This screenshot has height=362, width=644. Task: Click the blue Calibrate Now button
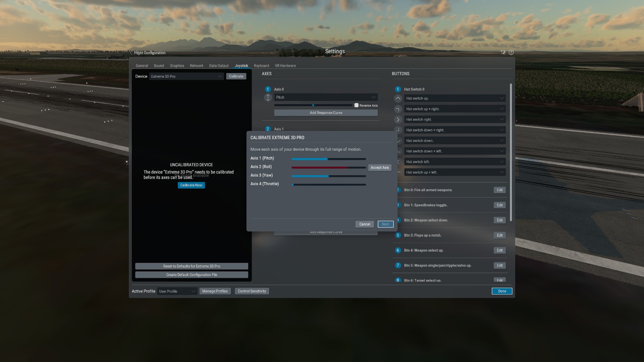(191, 185)
